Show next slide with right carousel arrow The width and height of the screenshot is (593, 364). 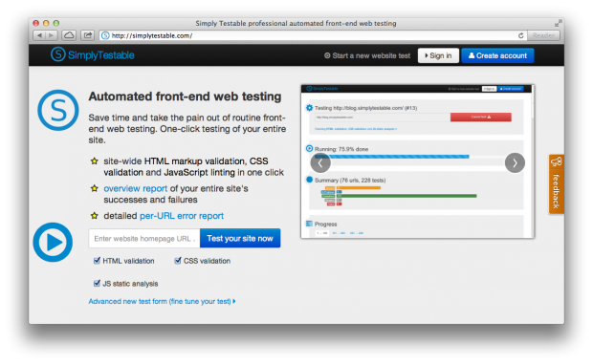(515, 162)
